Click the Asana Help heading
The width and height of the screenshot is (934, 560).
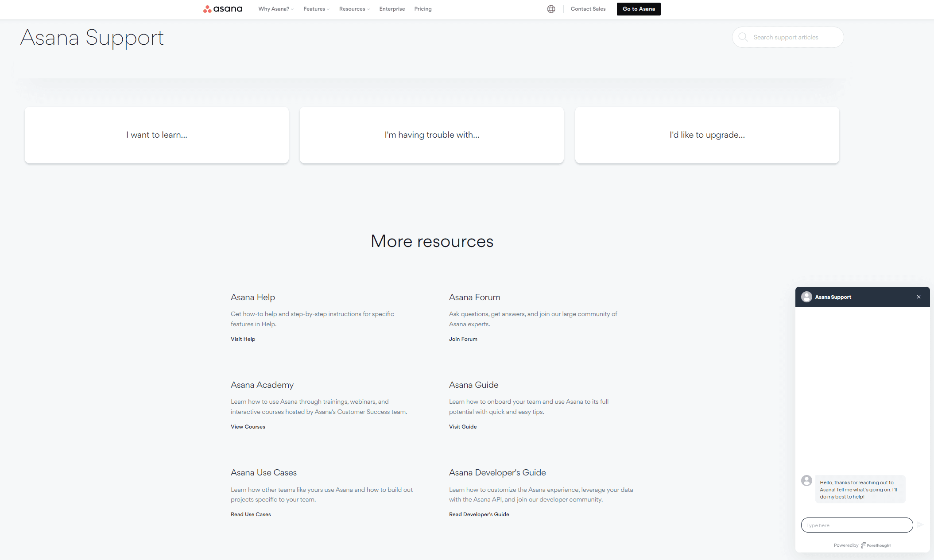click(253, 297)
